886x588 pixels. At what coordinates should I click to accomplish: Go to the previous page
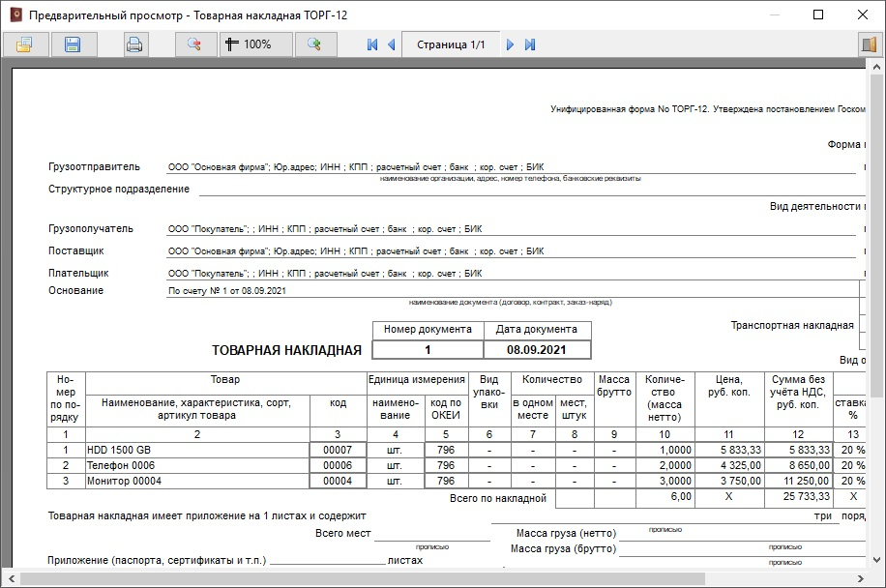[392, 44]
